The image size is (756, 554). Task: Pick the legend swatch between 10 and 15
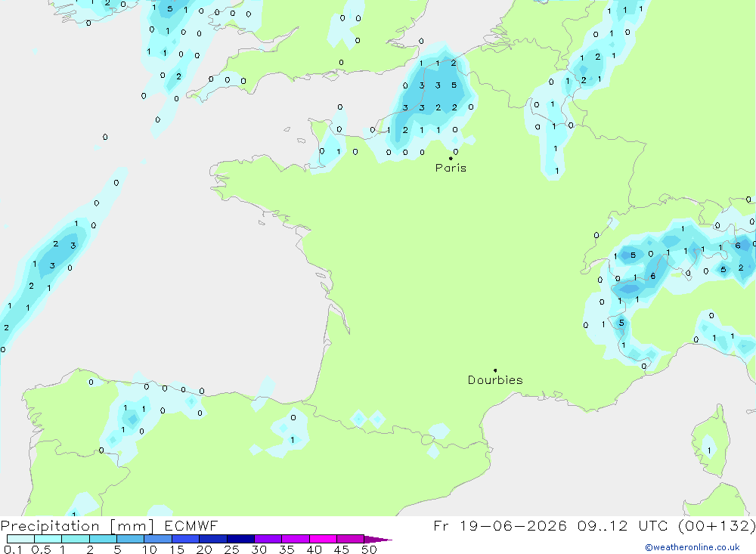pyautogui.click(x=158, y=539)
